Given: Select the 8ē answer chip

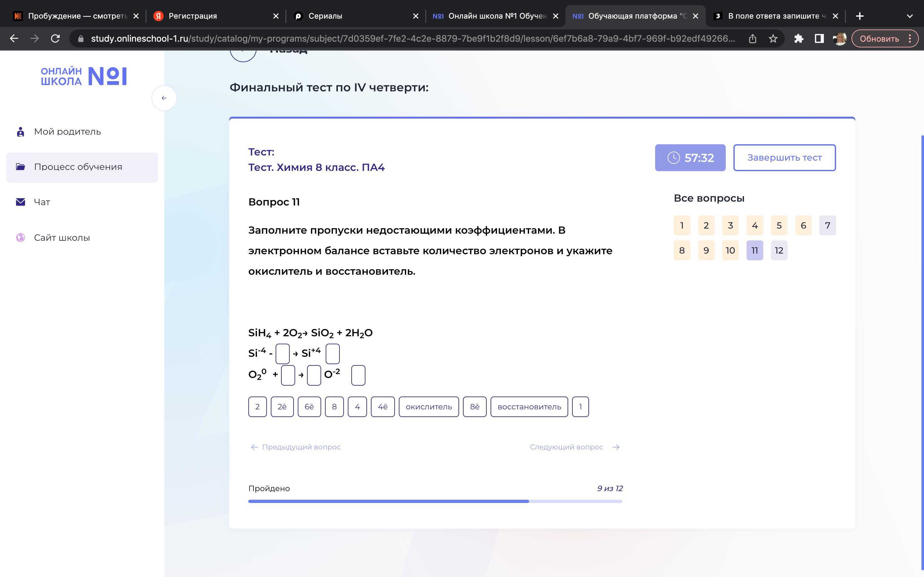Looking at the screenshot, I should 474,407.
